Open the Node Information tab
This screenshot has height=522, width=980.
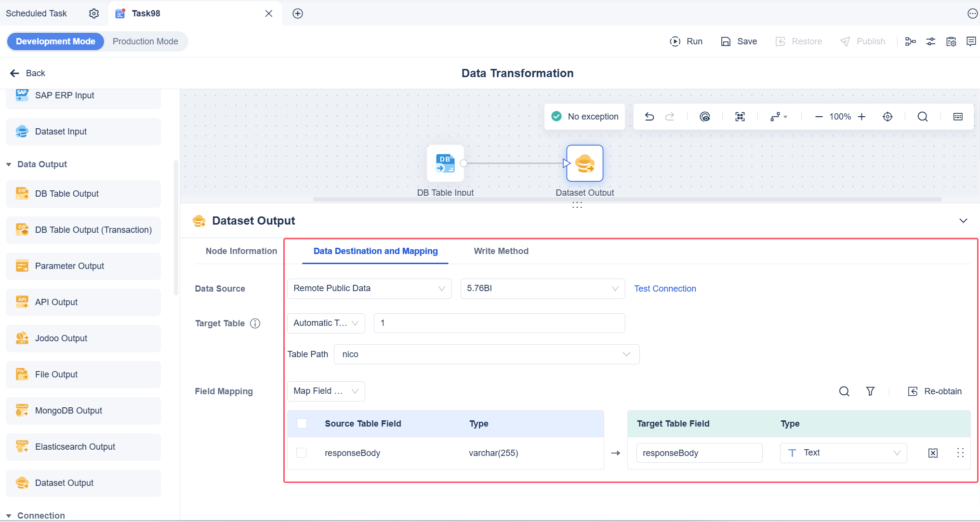point(241,251)
